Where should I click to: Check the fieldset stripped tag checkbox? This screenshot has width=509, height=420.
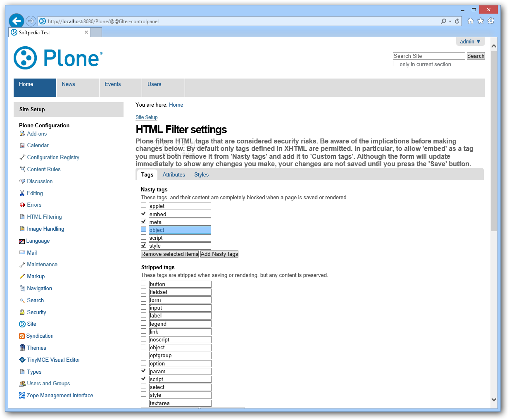[x=143, y=291]
